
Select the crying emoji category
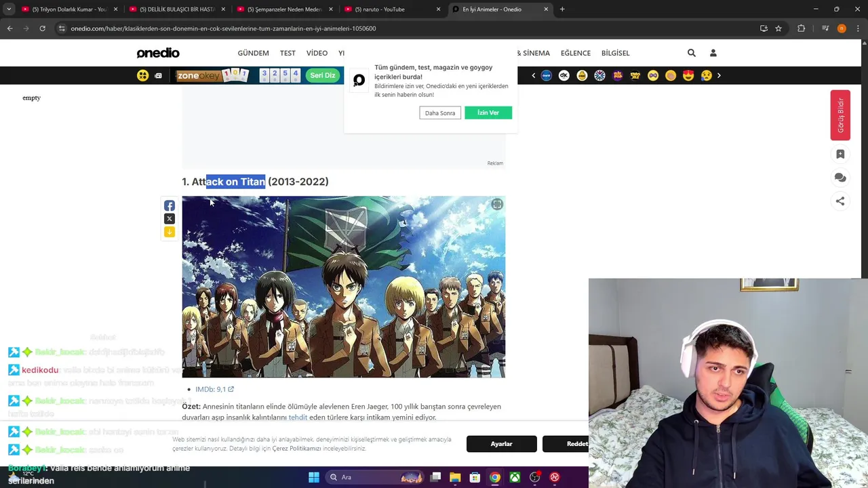click(706, 75)
